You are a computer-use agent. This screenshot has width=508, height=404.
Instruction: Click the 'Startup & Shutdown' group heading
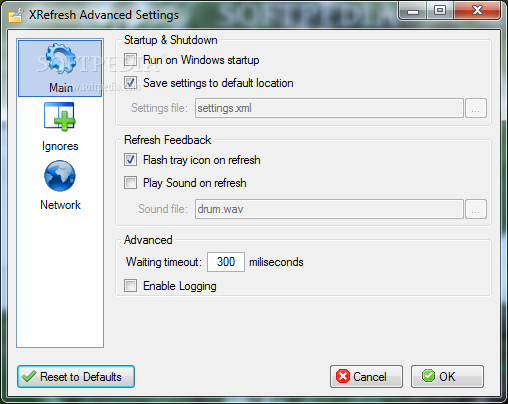[x=171, y=40]
